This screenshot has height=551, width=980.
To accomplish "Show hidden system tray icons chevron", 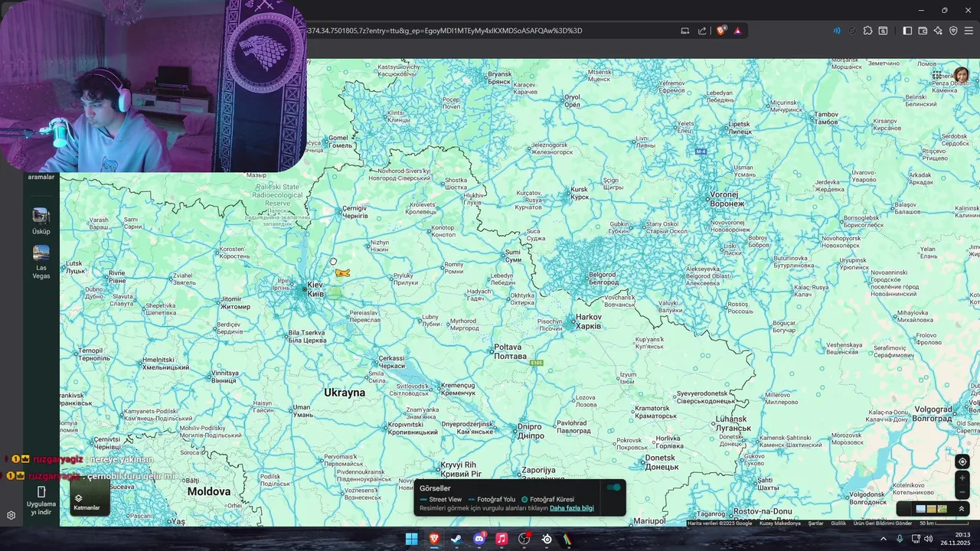I will click(x=883, y=539).
